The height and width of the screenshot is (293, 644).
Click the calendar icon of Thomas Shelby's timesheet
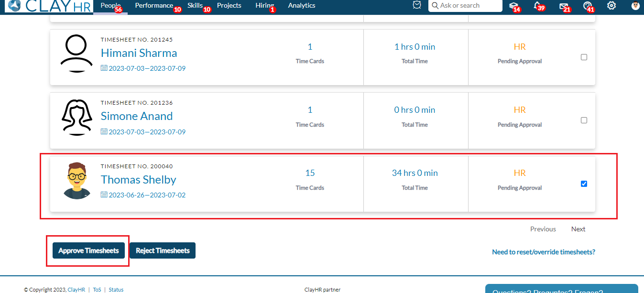[x=104, y=195]
